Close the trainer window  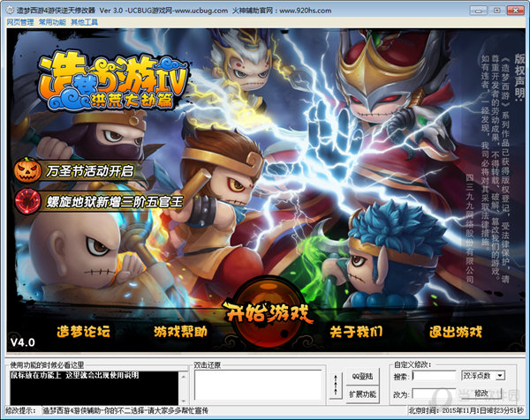(515, 11)
